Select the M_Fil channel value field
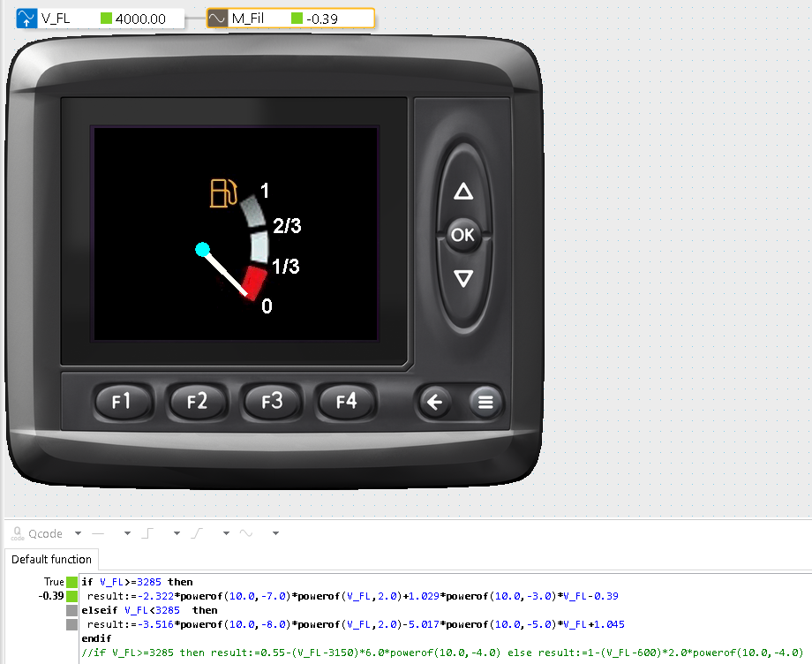 (322, 19)
